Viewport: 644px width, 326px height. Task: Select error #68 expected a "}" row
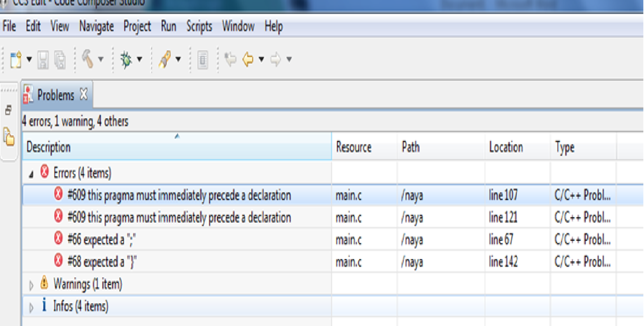[102, 262]
